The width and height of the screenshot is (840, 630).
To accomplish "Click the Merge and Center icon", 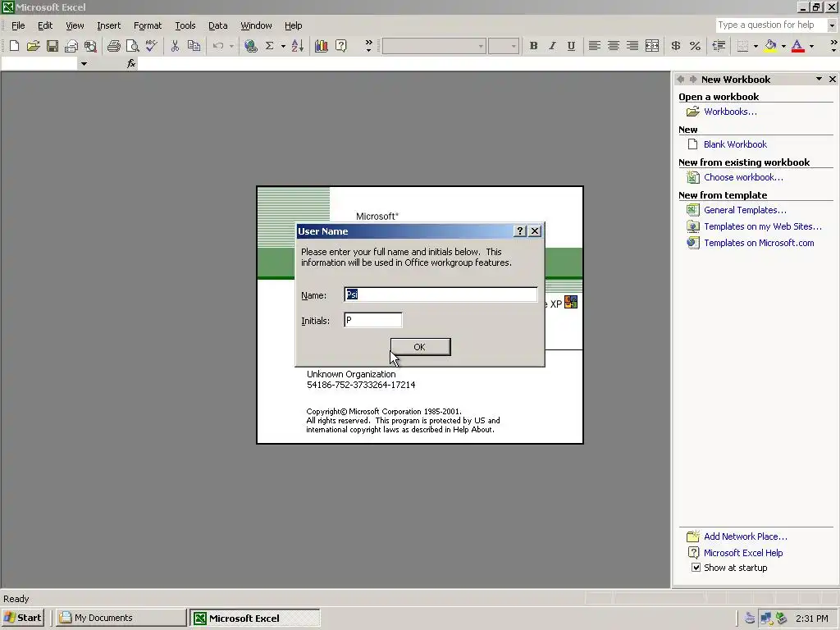I will pyautogui.click(x=652, y=46).
